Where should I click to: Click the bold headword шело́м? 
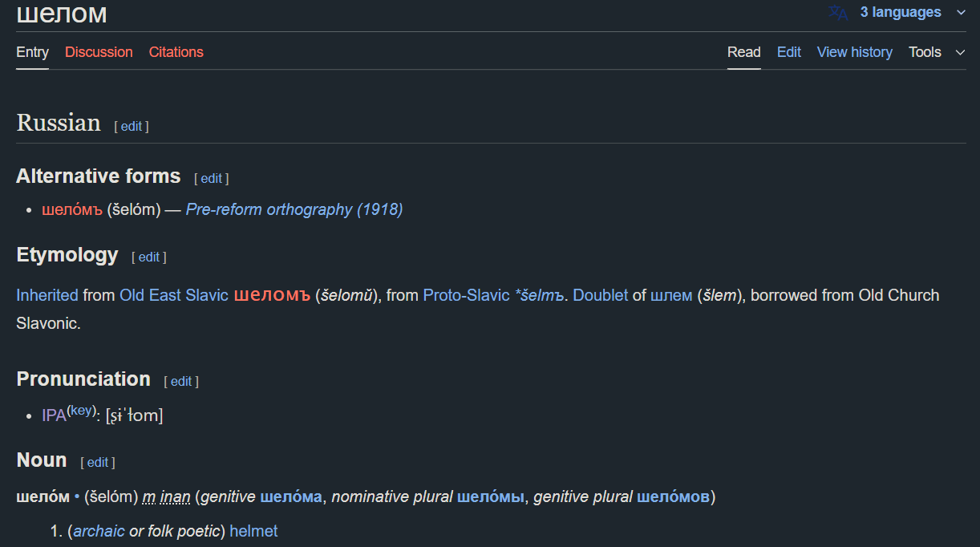pos(43,497)
